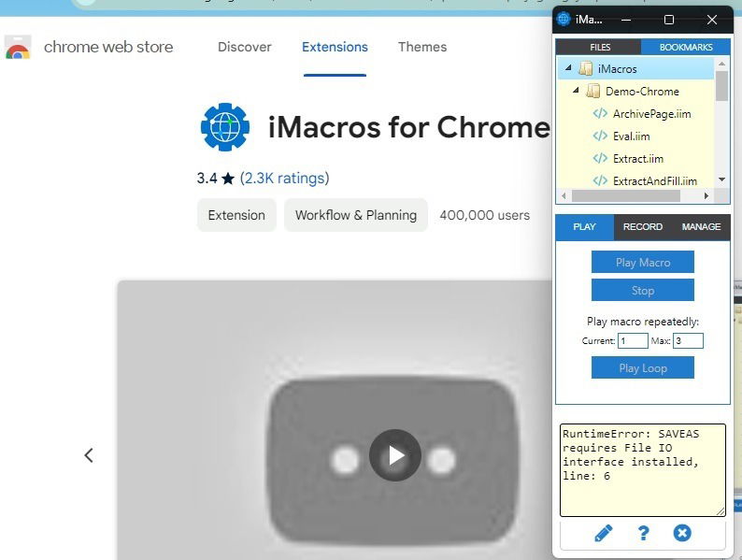Select Eval.iim in the macro tree
This screenshot has width=742, height=560.
tap(632, 136)
